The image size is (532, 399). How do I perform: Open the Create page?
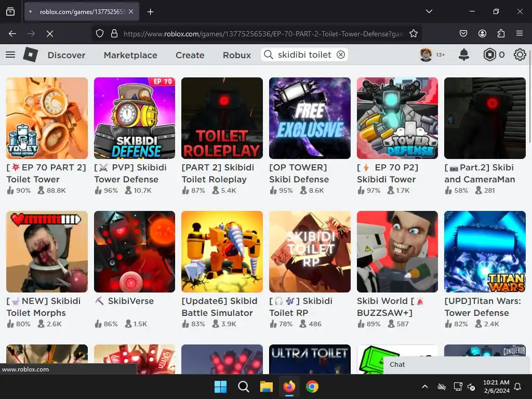[190, 55]
